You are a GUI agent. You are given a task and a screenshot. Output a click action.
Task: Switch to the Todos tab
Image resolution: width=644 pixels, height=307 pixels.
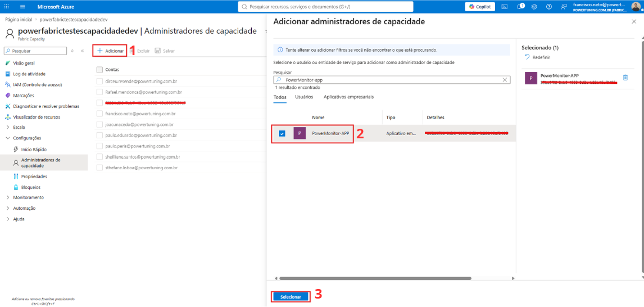(x=280, y=97)
